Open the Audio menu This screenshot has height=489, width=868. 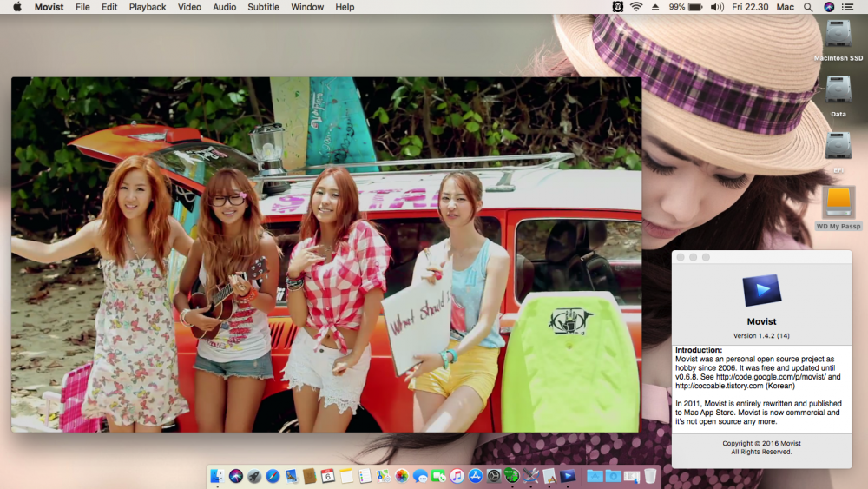tap(224, 7)
